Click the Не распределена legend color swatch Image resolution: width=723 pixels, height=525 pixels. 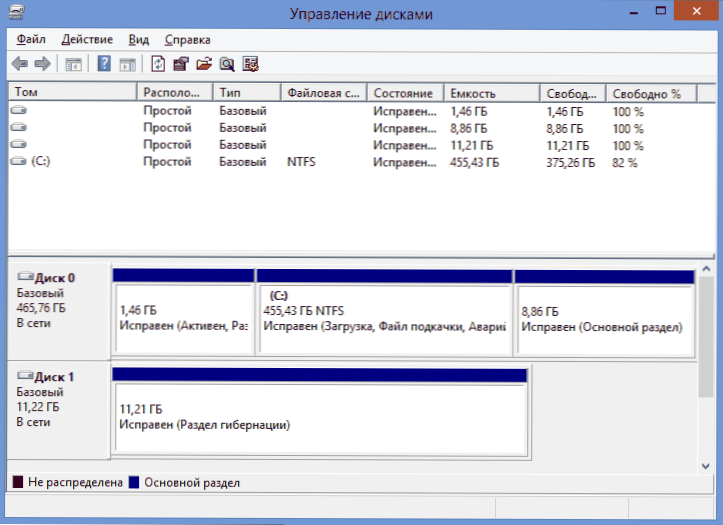click(x=18, y=482)
